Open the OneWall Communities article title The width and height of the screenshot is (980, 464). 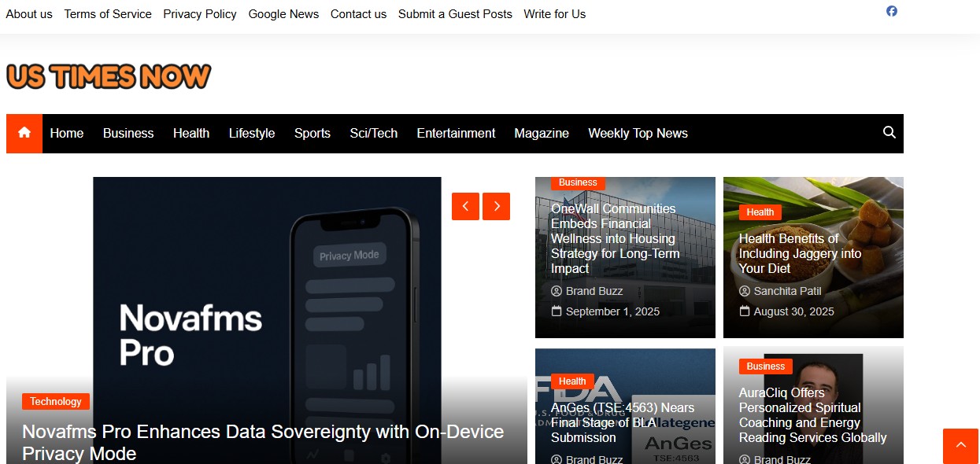pos(615,238)
